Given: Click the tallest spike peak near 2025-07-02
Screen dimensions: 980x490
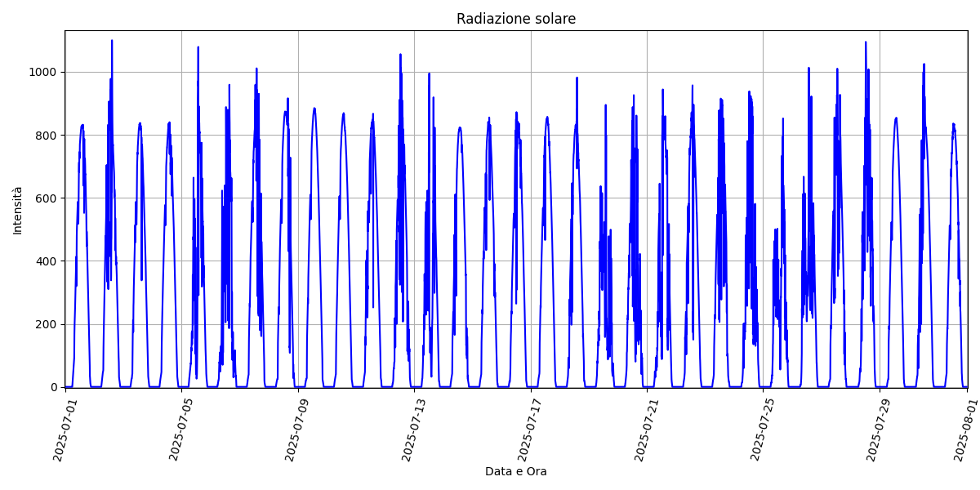Looking at the screenshot, I should [x=112, y=41].
